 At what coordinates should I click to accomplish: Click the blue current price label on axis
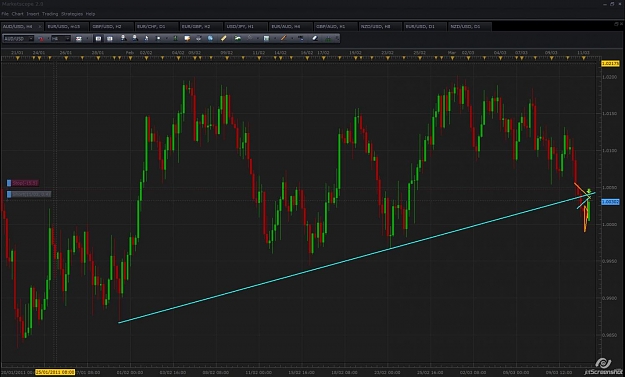(610, 202)
